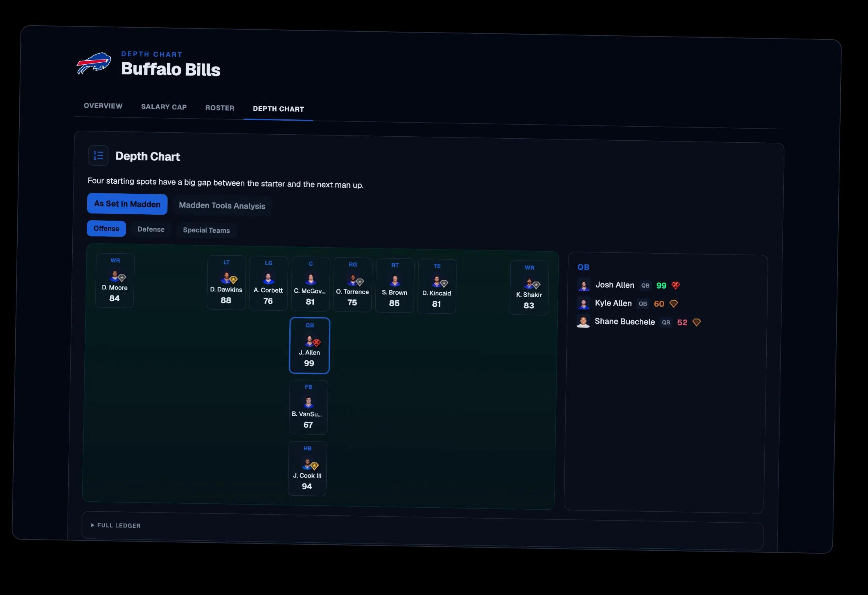Select the As Set in Madden view

127,204
